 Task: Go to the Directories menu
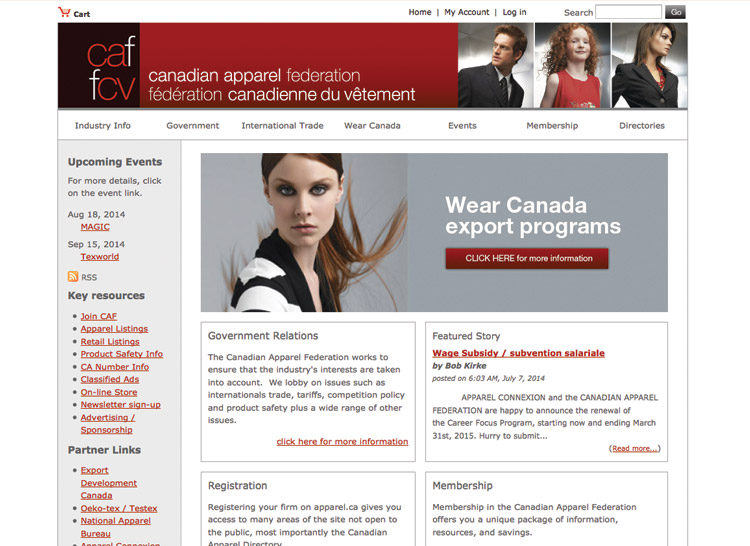point(642,125)
